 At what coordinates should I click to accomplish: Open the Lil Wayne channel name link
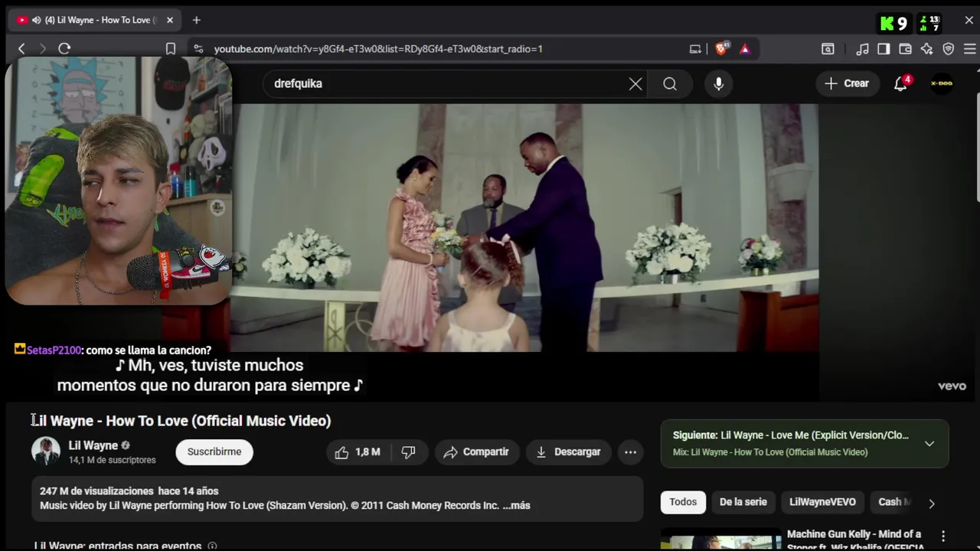(x=93, y=445)
